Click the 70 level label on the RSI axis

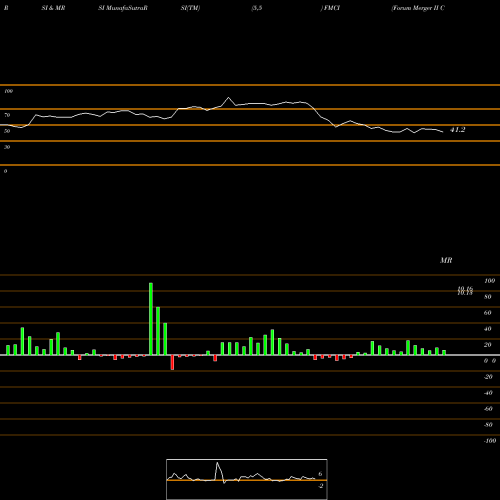click(7, 115)
